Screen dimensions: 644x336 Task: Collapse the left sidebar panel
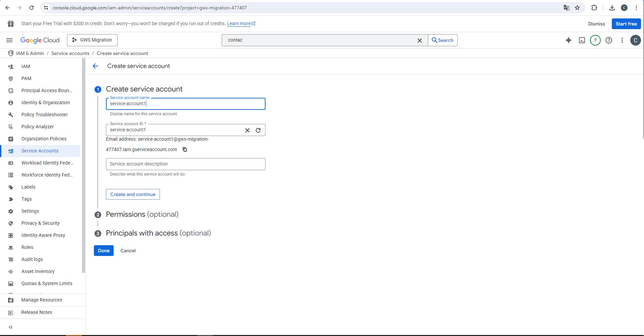coord(10,327)
